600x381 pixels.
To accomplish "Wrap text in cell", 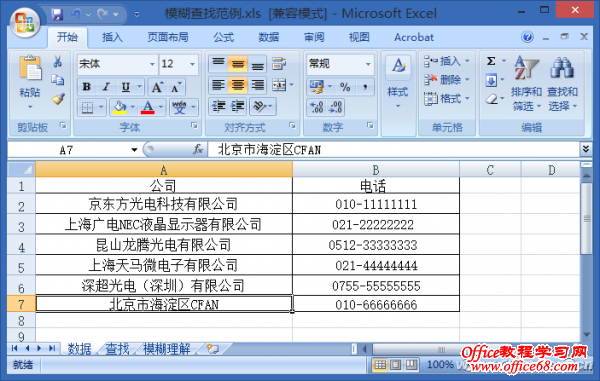I will pyautogui.click(x=279, y=64).
